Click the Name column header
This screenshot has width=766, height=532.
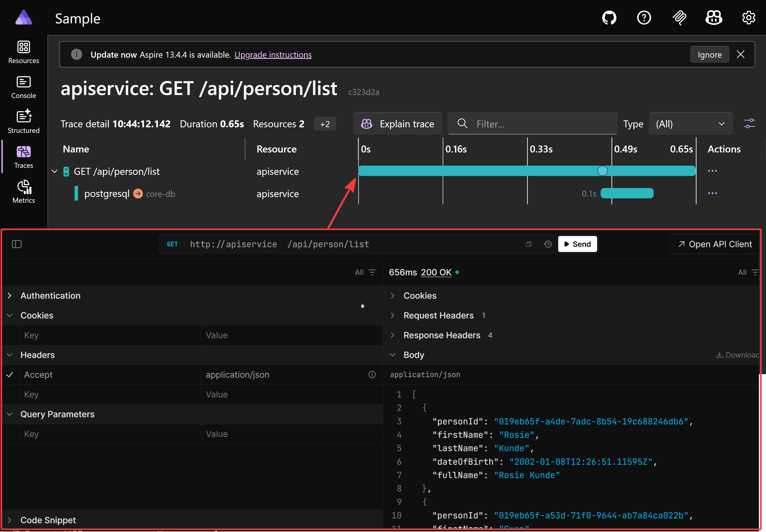[76, 149]
